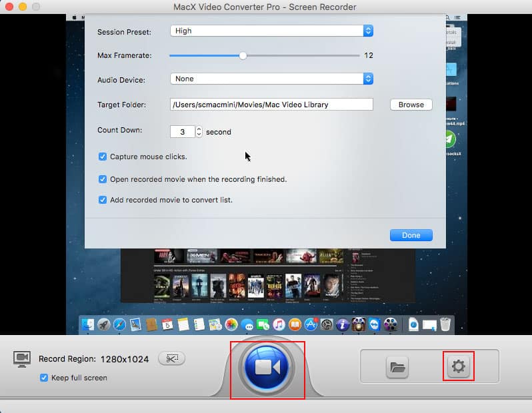Click the Done button
This screenshot has height=413, width=532.
pyautogui.click(x=411, y=235)
